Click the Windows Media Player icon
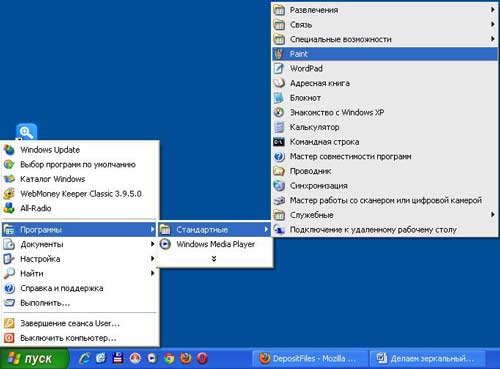Viewport: 500px width, 369px height. click(x=165, y=244)
